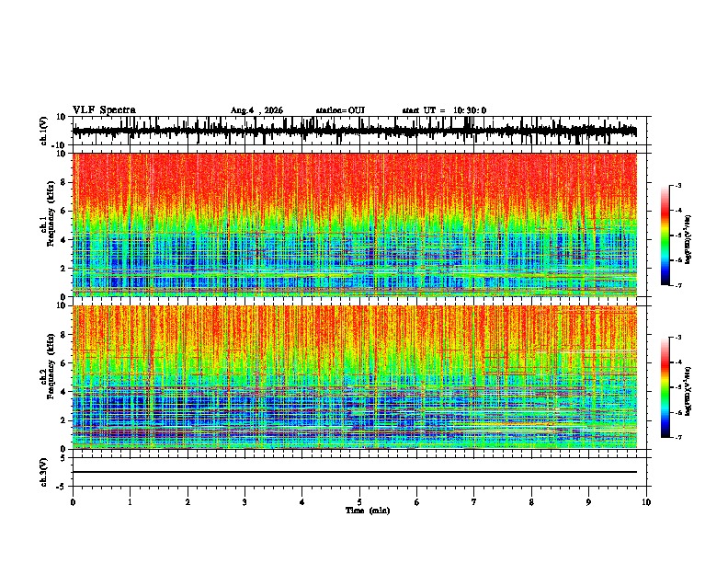728x563 pixels.
Task: Click the time axis tick label "7"
Action: [x=474, y=502]
